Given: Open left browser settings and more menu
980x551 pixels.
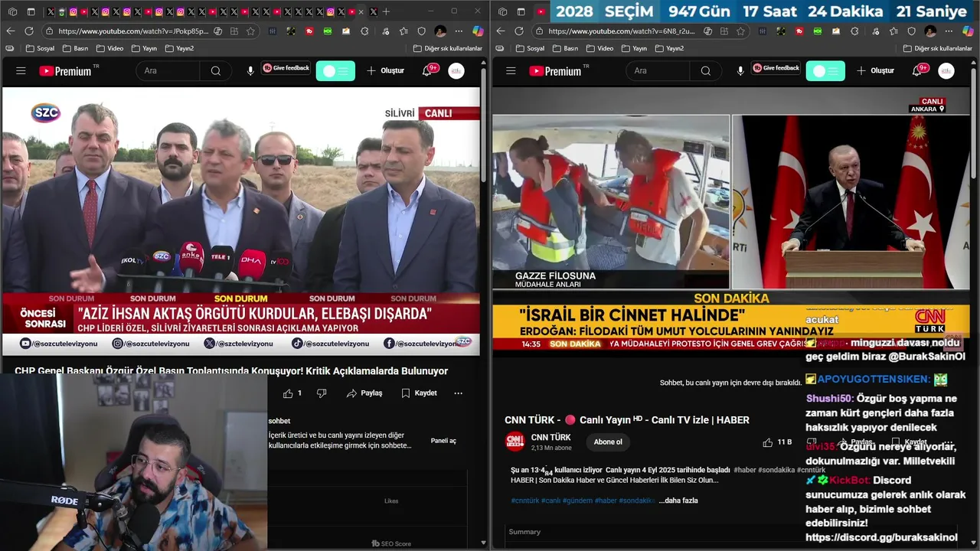Looking at the screenshot, I should click(459, 31).
